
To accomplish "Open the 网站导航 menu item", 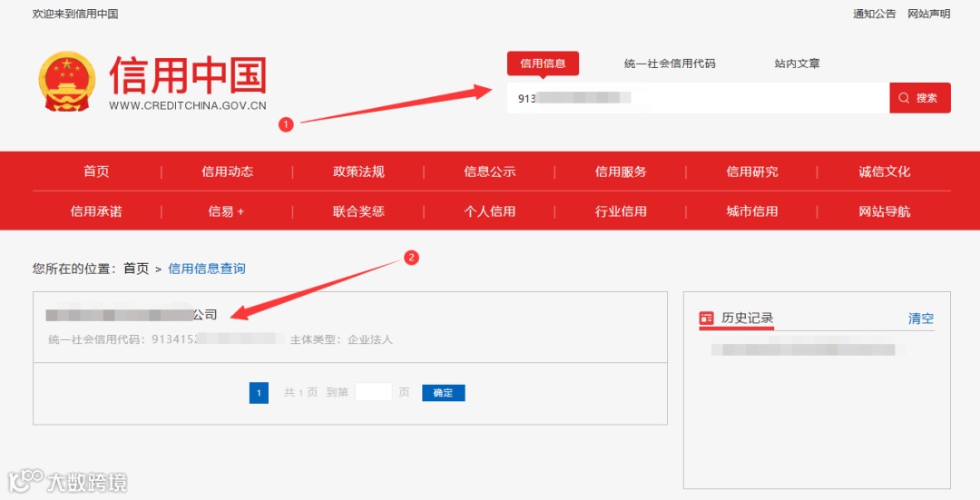I will tap(885, 211).
